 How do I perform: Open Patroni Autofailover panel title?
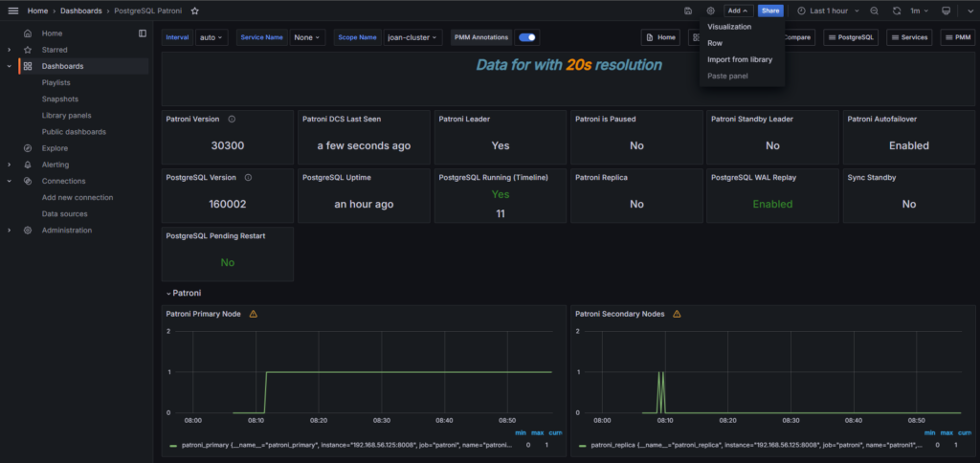coord(881,119)
